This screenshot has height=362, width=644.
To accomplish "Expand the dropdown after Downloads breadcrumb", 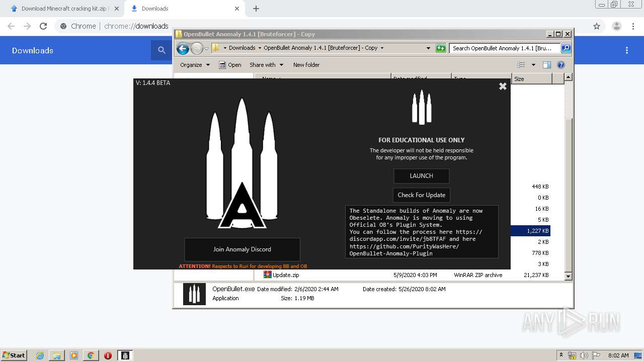I will click(260, 48).
